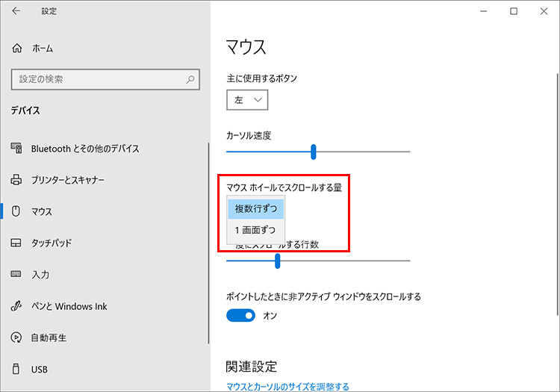Toggle inactive window scrolling switch off
The image size is (560, 392).
point(240,316)
